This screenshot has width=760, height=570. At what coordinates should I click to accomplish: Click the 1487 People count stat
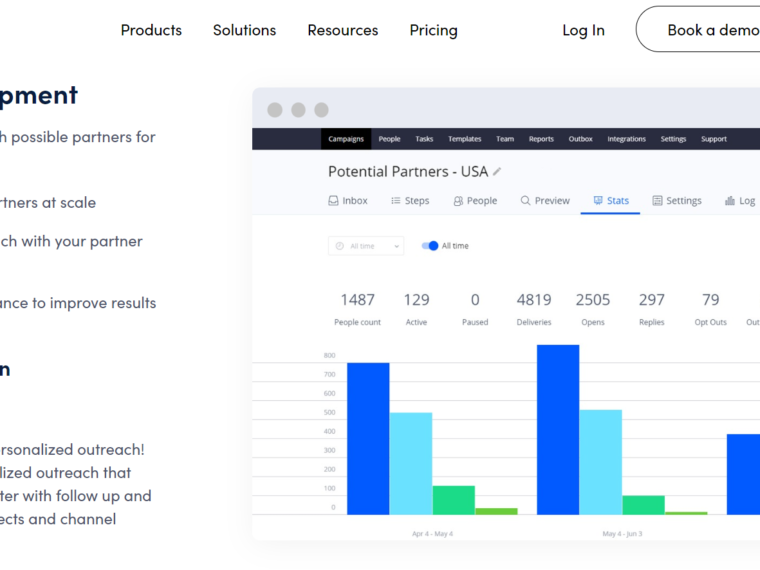357,308
